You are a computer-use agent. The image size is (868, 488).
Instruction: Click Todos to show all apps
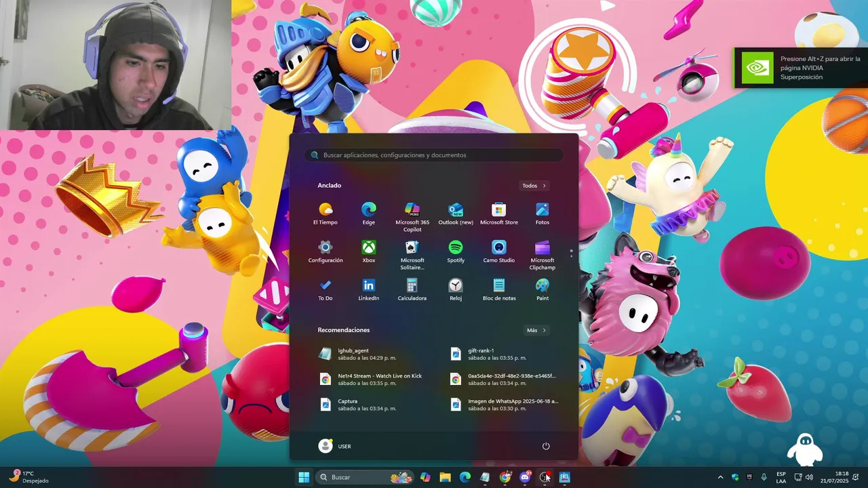click(x=534, y=186)
